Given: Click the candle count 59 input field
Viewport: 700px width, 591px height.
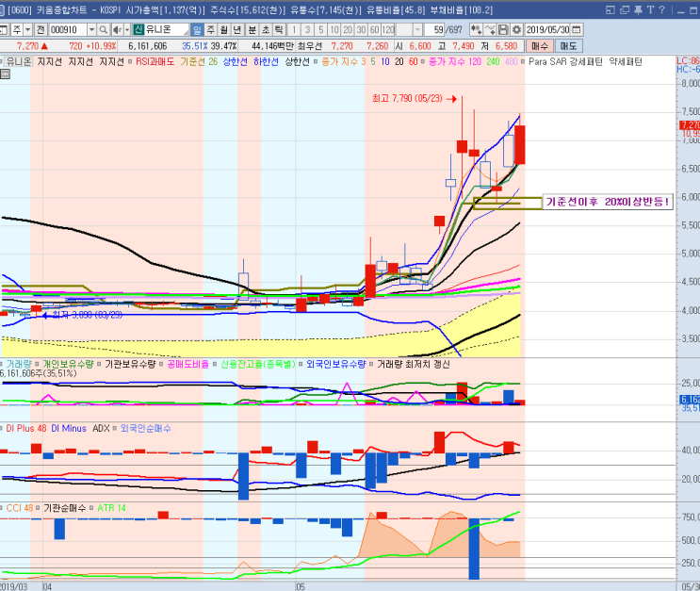Looking at the screenshot, I should (x=433, y=30).
